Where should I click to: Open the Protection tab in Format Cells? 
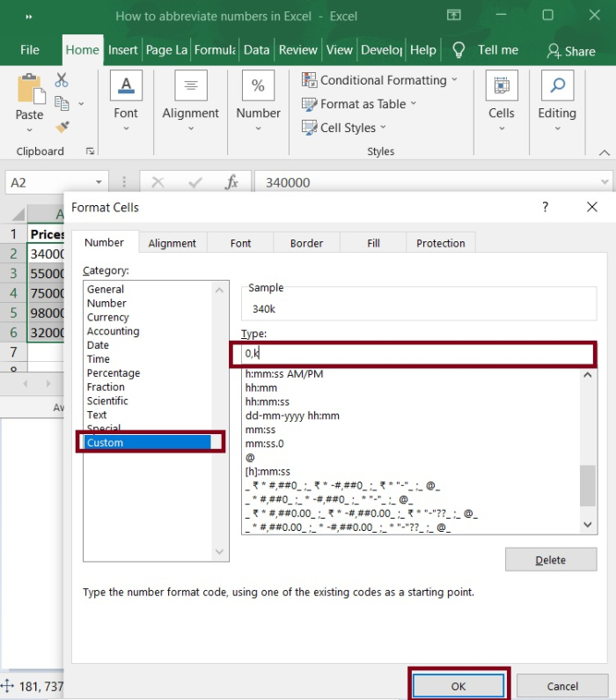point(440,243)
